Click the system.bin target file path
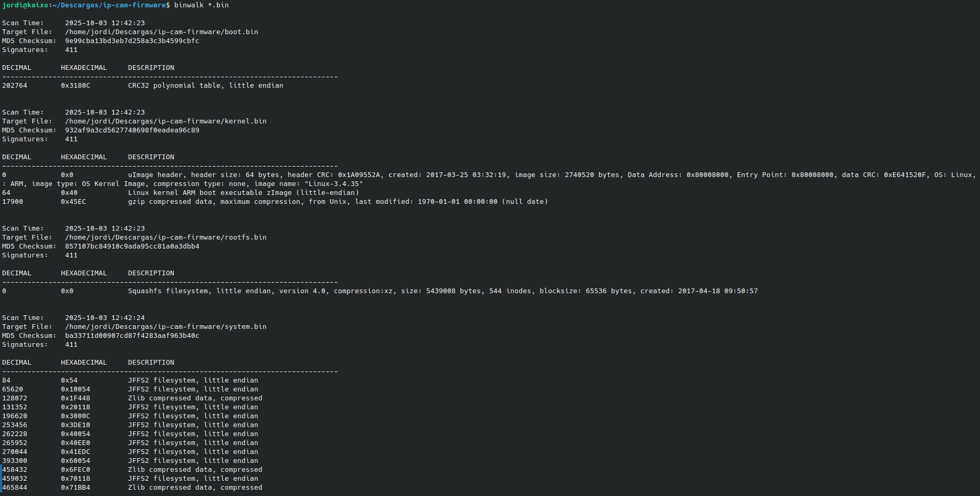Viewport: 980px width, 496px height. (165, 327)
